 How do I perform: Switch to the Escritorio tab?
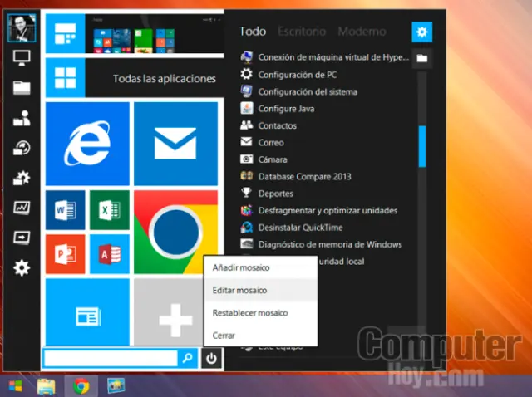tap(301, 32)
